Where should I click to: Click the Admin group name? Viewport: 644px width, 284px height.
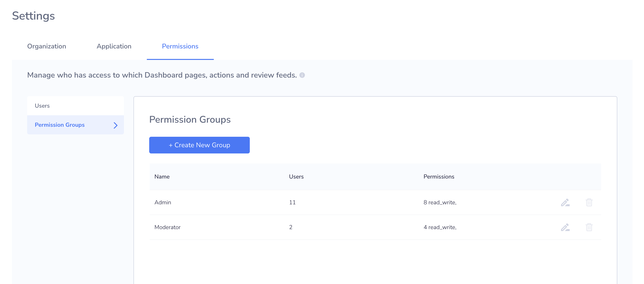[163, 202]
